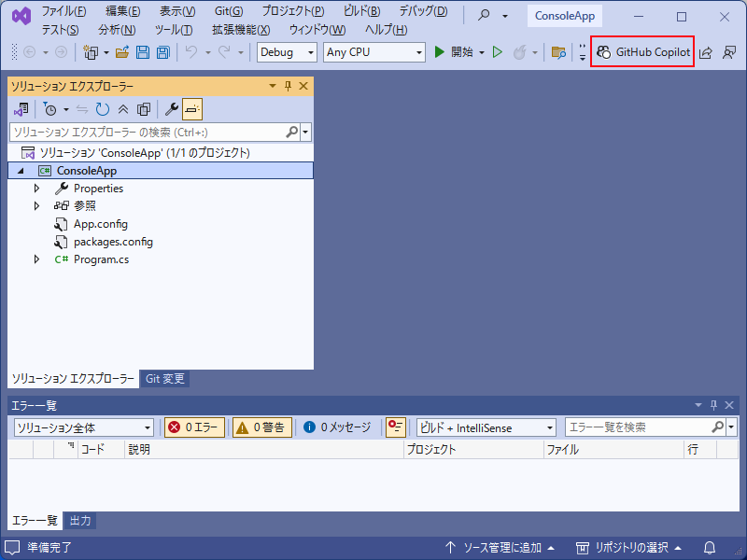Viewport: 747px width, 560px height.
Task: Select the エラー一覧 bottom tab
Action: tap(35, 521)
